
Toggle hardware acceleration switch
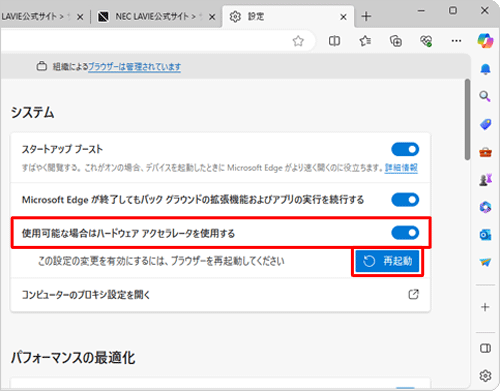point(405,233)
